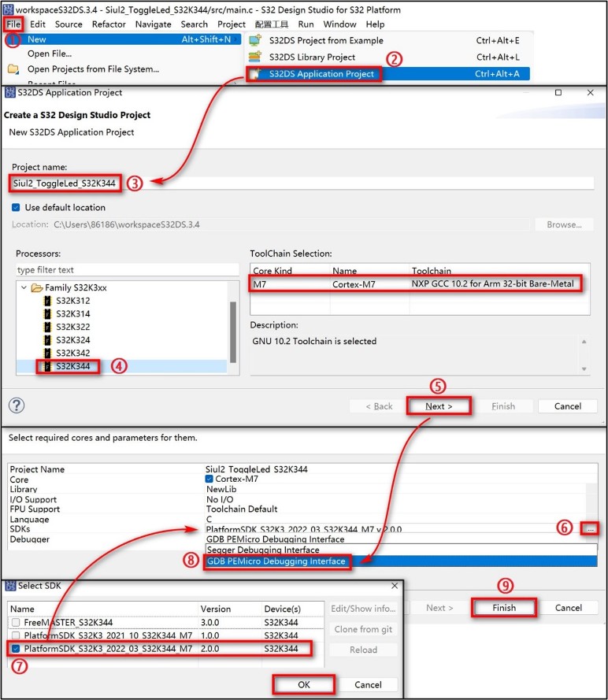Click the NewLib library value
Viewport: 608px width, 700px height.
pyautogui.click(x=221, y=489)
